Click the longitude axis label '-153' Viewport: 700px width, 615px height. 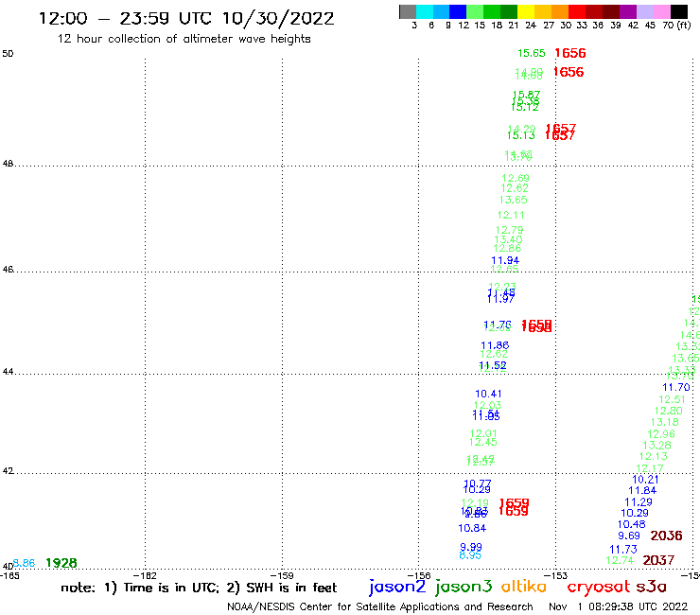click(556, 575)
